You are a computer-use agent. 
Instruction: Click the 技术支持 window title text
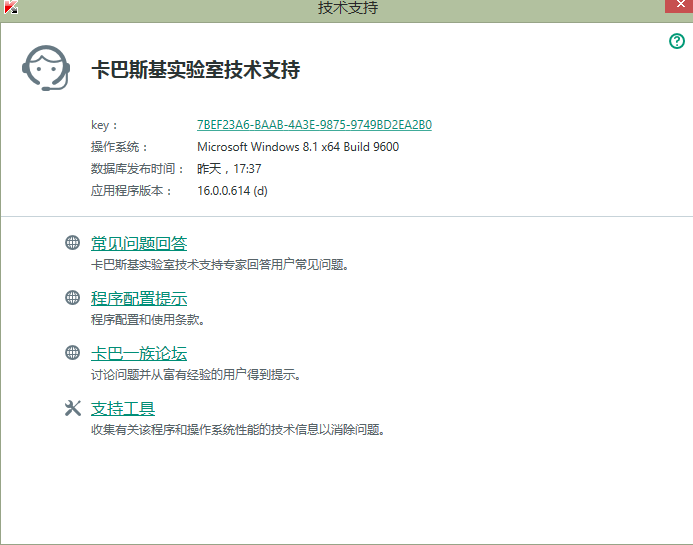pyautogui.click(x=348, y=8)
